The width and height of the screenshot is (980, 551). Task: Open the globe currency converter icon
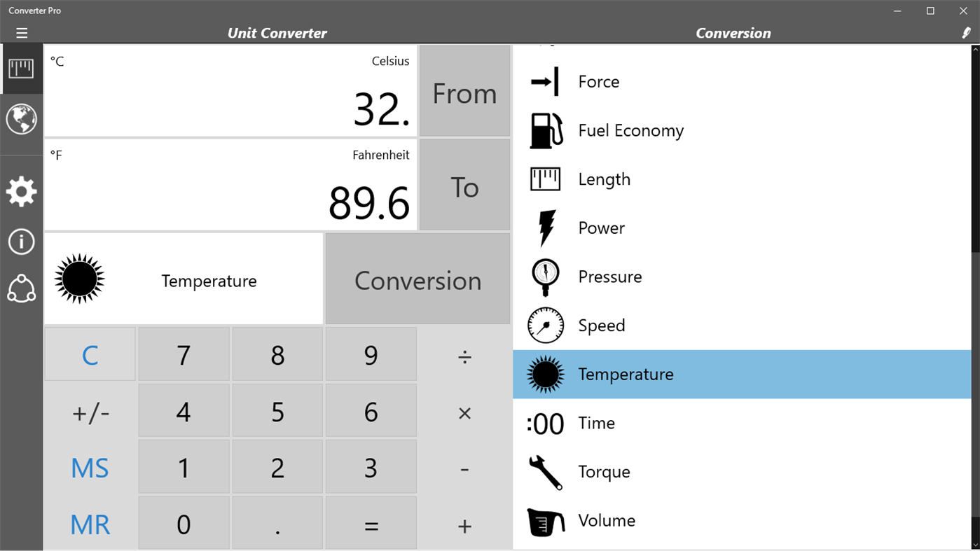click(21, 119)
